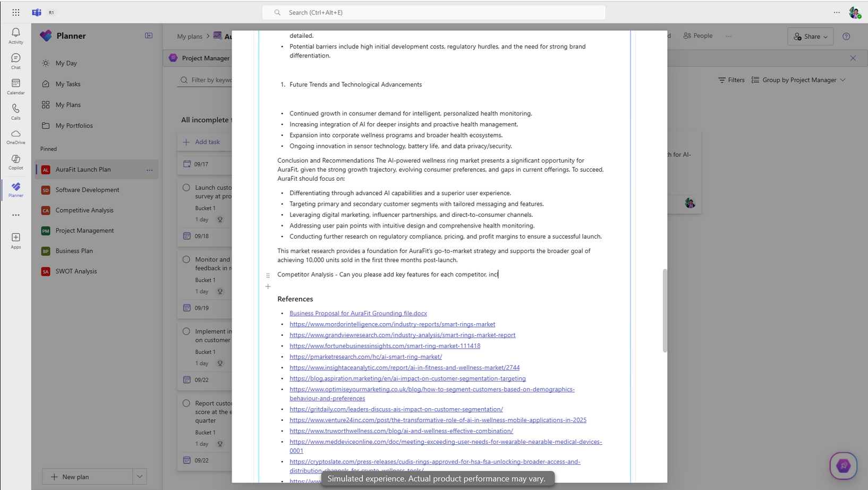Open Chat in the Teams rail
This screenshot has width=868, height=490.
click(x=16, y=61)
